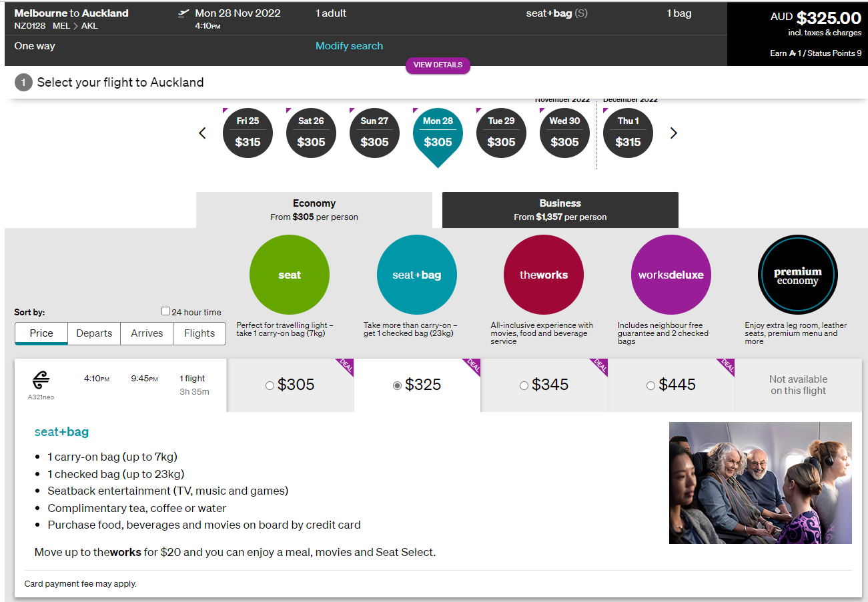This screenshot has width=868, height=602.
Task: Click 'Earn Airpoints / Status Points 9' text
Action: [816, 53]
